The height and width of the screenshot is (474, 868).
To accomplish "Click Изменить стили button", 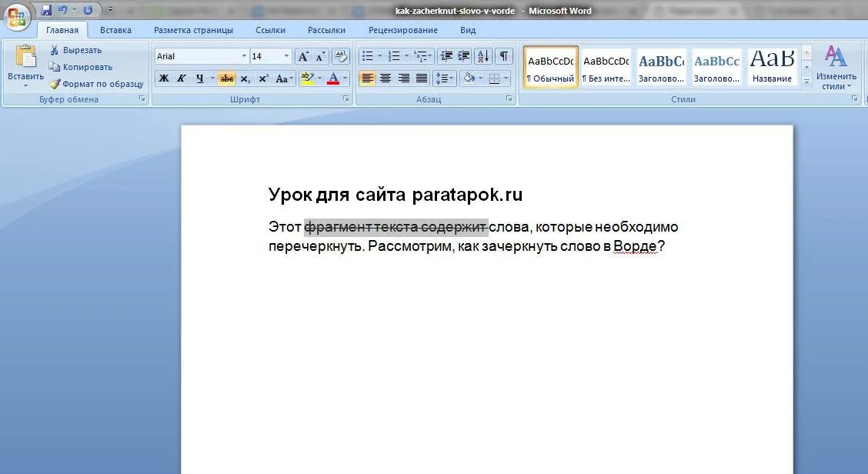I will [836, 68].
